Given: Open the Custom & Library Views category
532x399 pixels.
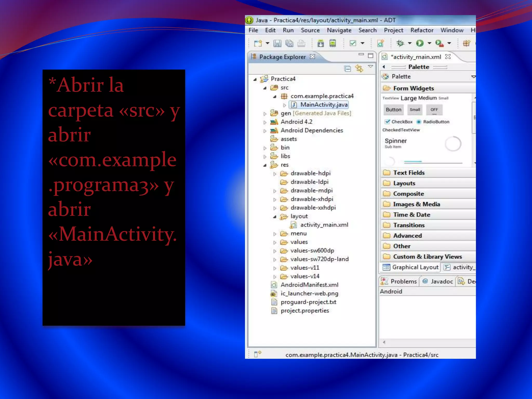Looking at the screenshot, I should click(428, 257).
